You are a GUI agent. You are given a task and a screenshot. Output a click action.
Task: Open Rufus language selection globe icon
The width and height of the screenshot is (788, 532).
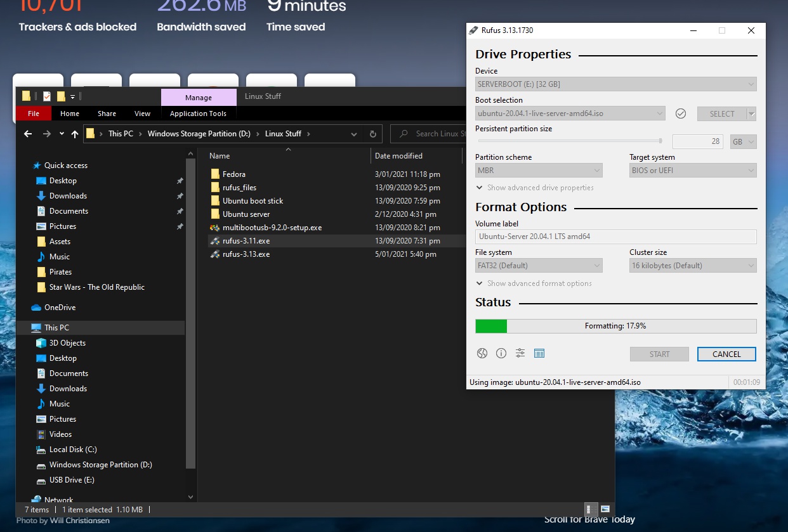click(x=482, y=354)
